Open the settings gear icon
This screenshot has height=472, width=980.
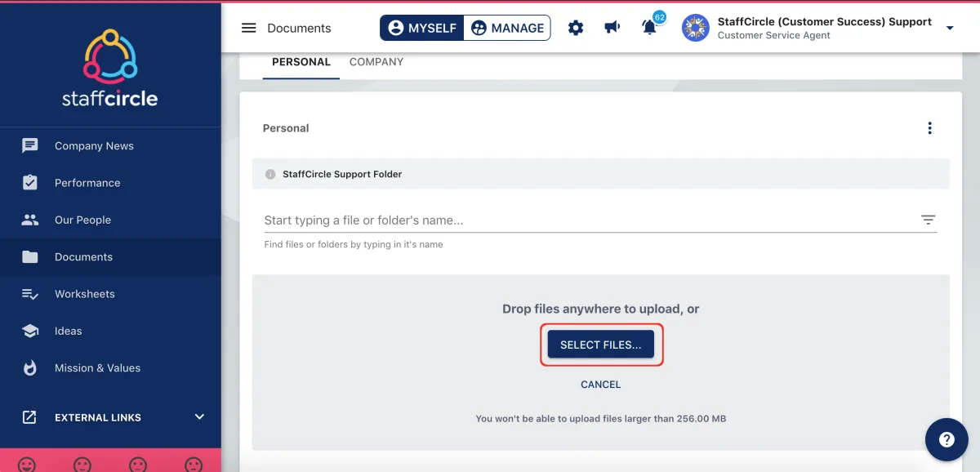coord(576,28)
